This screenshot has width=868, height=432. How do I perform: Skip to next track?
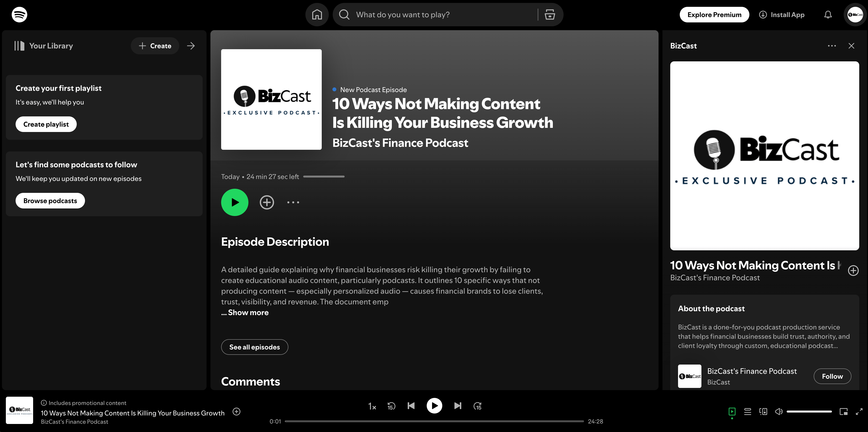click(457, 406)
